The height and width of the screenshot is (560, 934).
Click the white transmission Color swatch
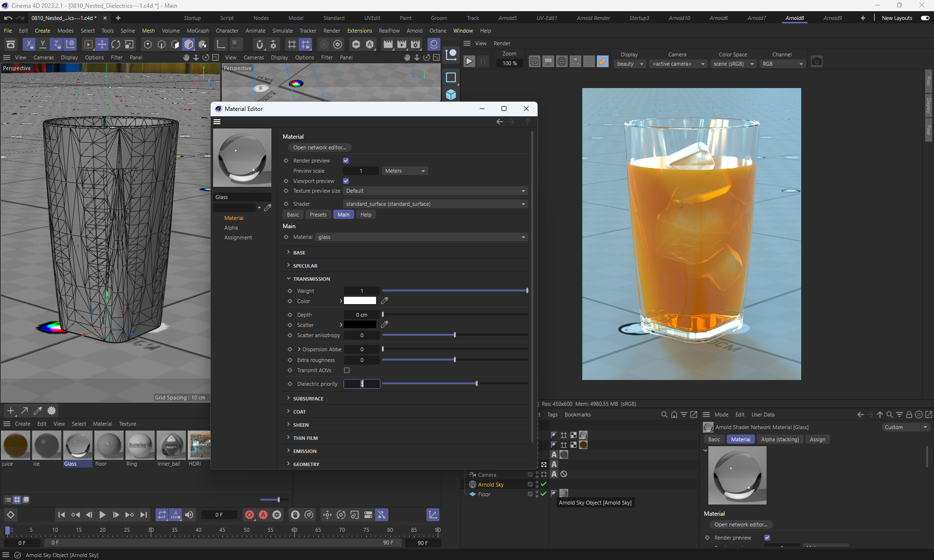click(360, 301)
